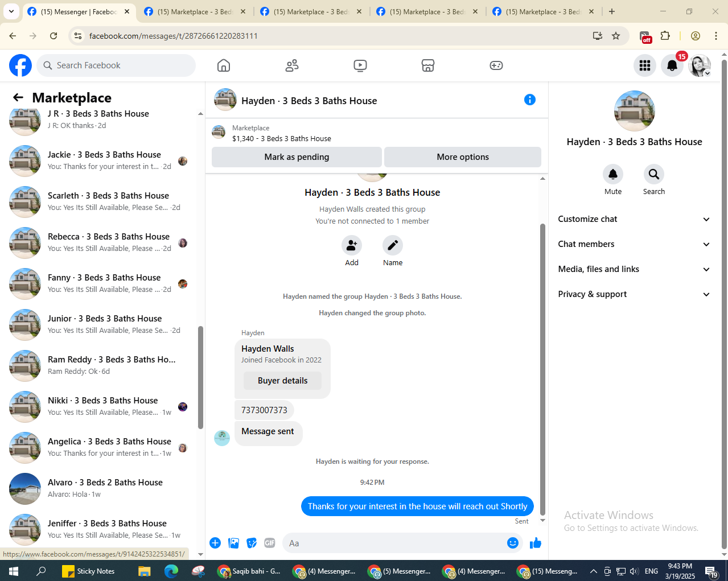Click the Facebook logo
The image size is (728, 581).
(x=20, y=65)
